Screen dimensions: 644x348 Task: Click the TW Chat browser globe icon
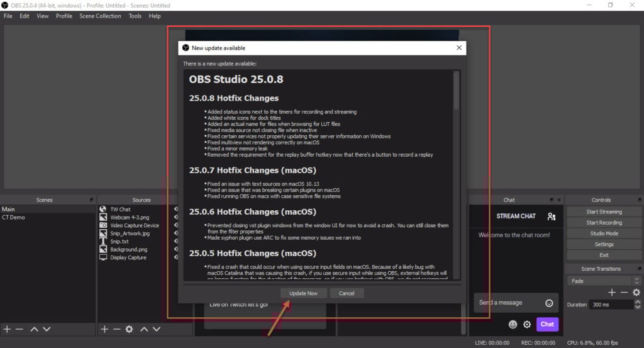(x=103, y=209)
